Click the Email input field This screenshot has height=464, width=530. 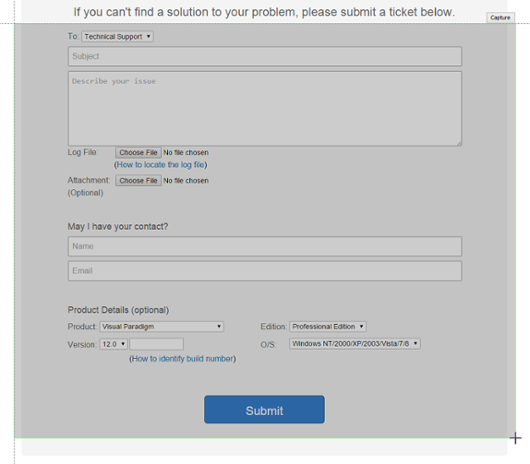[265, 271]
